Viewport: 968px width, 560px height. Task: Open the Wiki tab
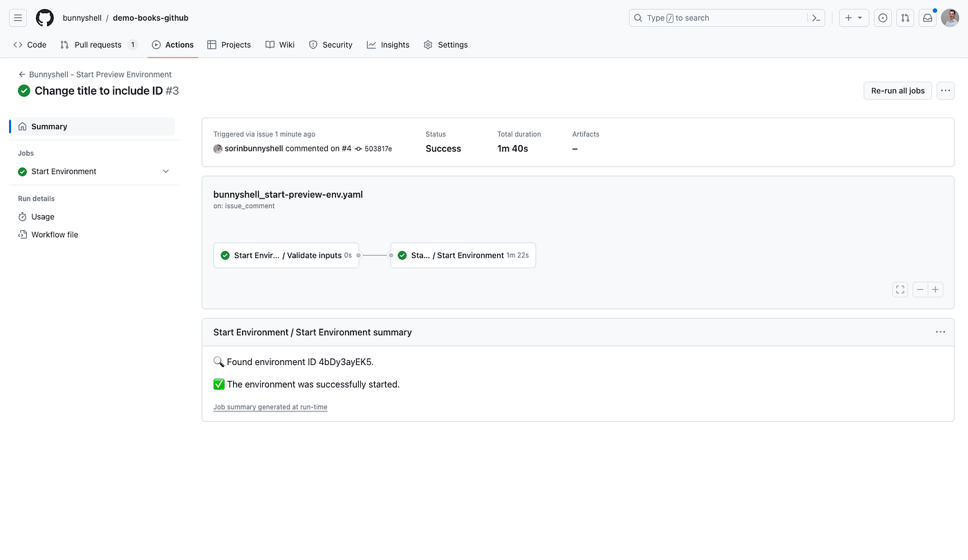click(x=280, y=45)
